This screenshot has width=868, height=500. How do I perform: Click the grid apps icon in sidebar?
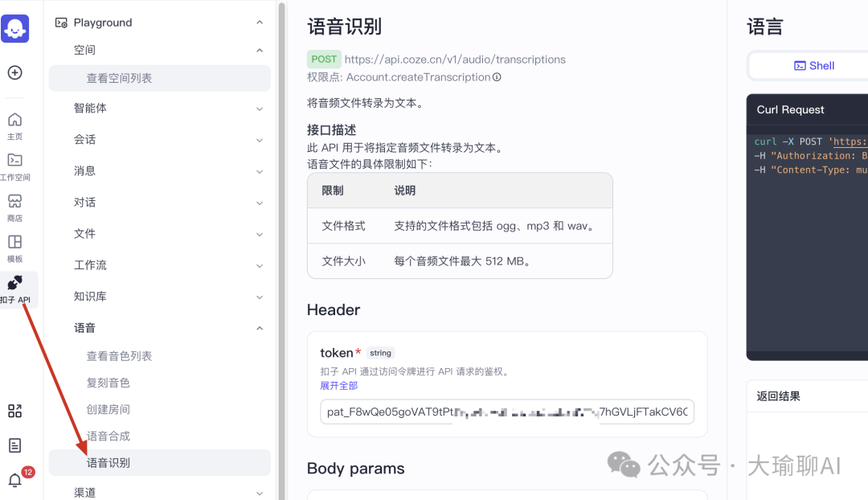point(15,411)
